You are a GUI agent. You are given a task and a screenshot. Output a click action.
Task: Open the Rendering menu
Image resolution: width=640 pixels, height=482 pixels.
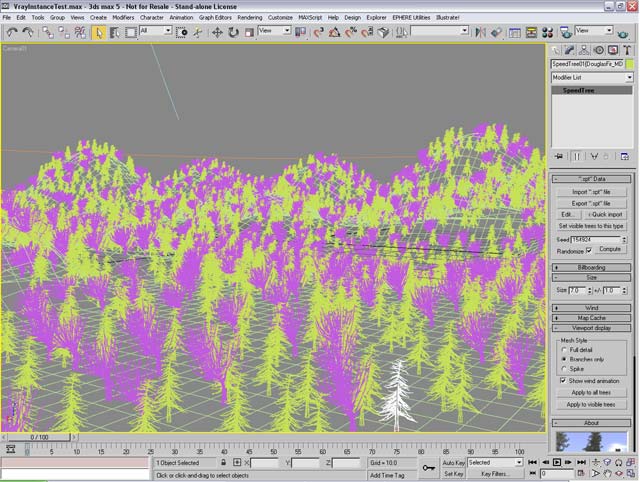[x=250, y=17]
